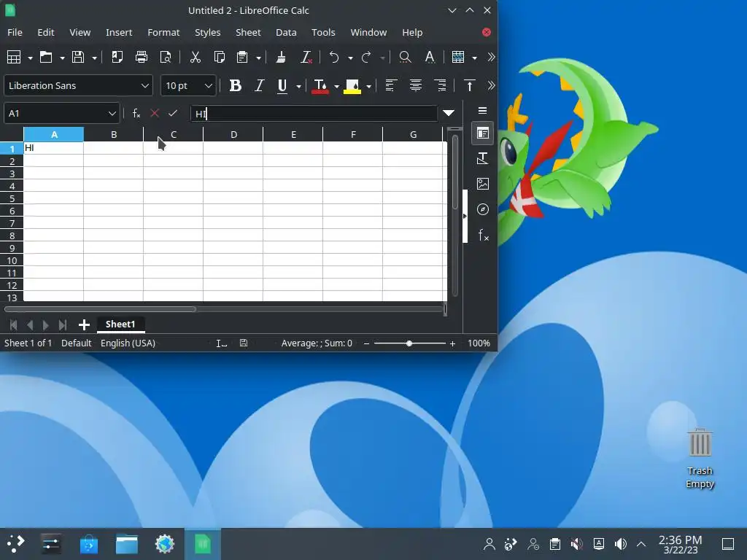This screenshot has height=560, width=747.
Task: Toggle Underline formatting
Action: (x=282, y=86)
